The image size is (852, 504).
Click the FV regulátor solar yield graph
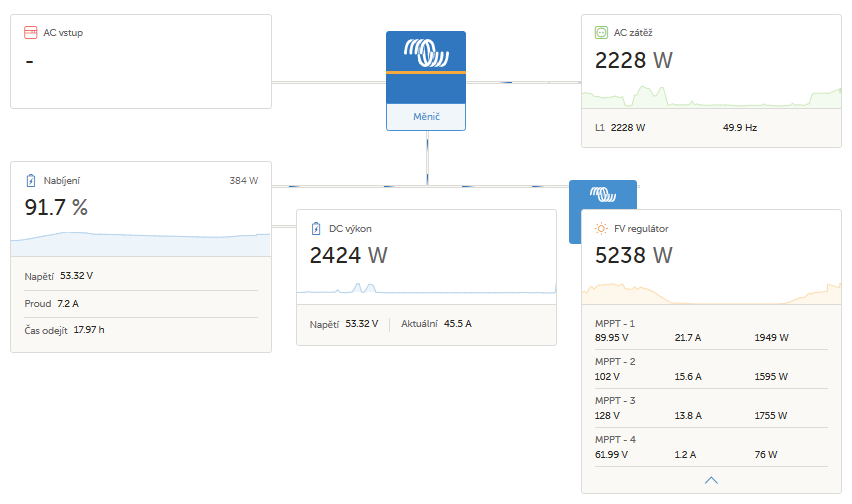tap(711, 293)
